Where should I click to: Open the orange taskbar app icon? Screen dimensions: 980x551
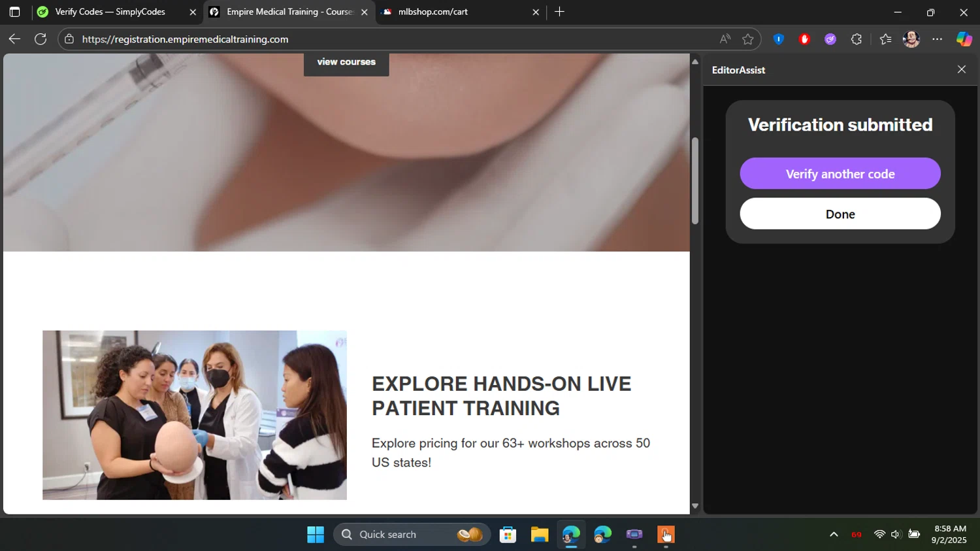[666, 535]
